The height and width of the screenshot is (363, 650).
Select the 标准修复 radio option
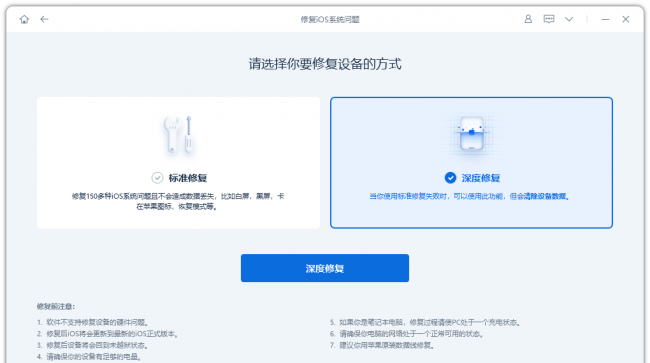157,178
